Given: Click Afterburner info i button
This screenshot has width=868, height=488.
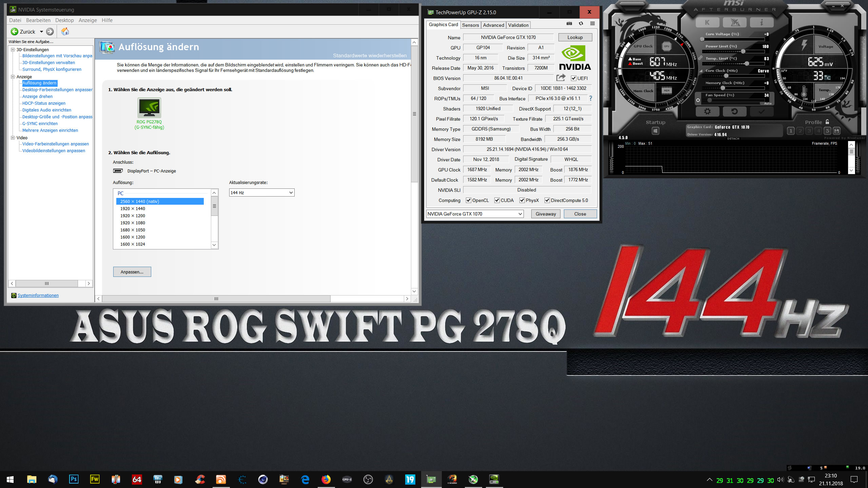Looking at the screenshot, I should pos(762,23).
